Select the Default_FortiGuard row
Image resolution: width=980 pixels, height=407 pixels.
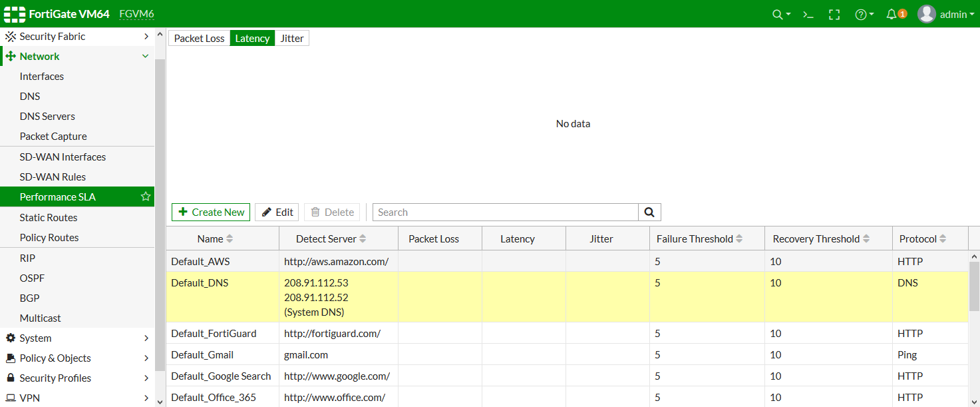click(568, 333)
